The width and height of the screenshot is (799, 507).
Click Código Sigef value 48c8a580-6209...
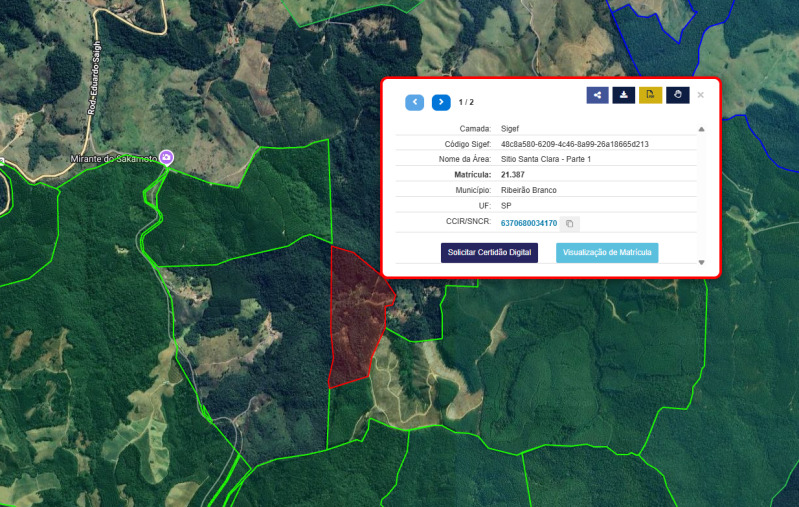574,144
